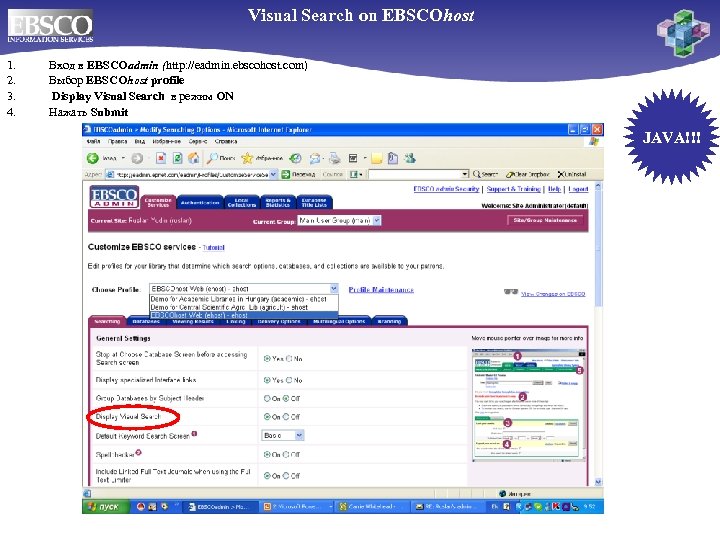Select No for Stop at Choose Database Screen
The width and height of the screenshot is (720, 540).
[x=289, y=359]
